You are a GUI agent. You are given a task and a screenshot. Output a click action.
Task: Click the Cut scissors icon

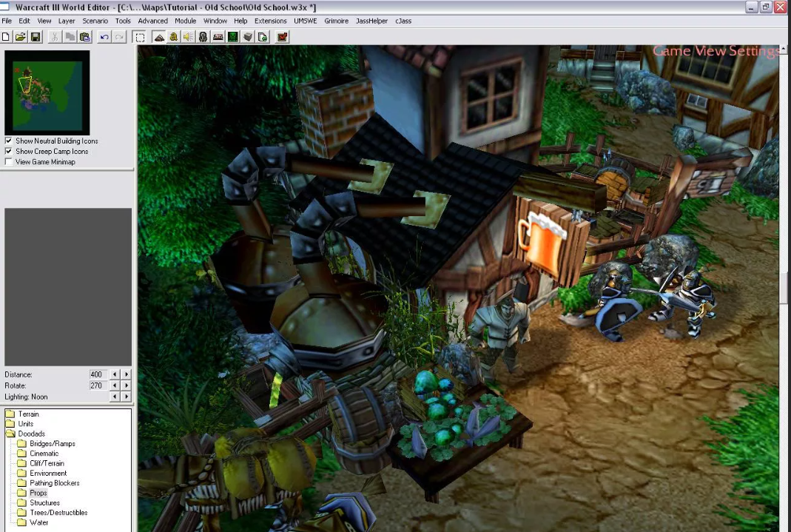tap(54, 37)
